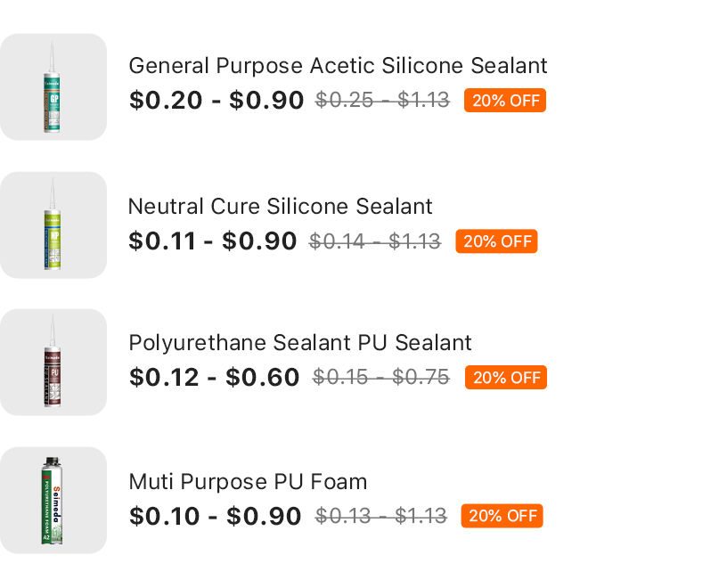Click the crossed-out $0.15 - $0.75 price

click(x=381, y=378)
